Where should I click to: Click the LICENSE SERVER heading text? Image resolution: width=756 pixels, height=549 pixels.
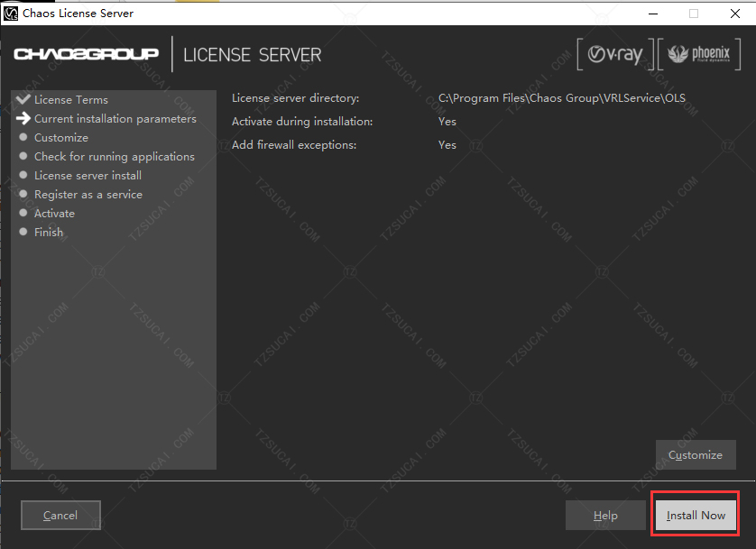click(x=253, y=55)
